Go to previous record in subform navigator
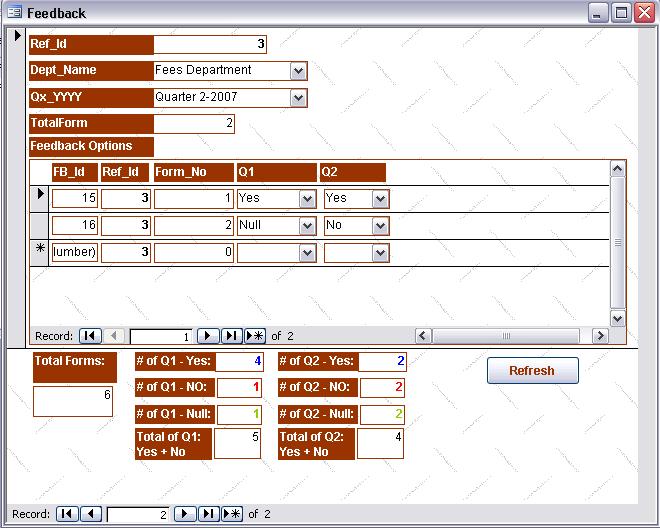 click(113, 335)
